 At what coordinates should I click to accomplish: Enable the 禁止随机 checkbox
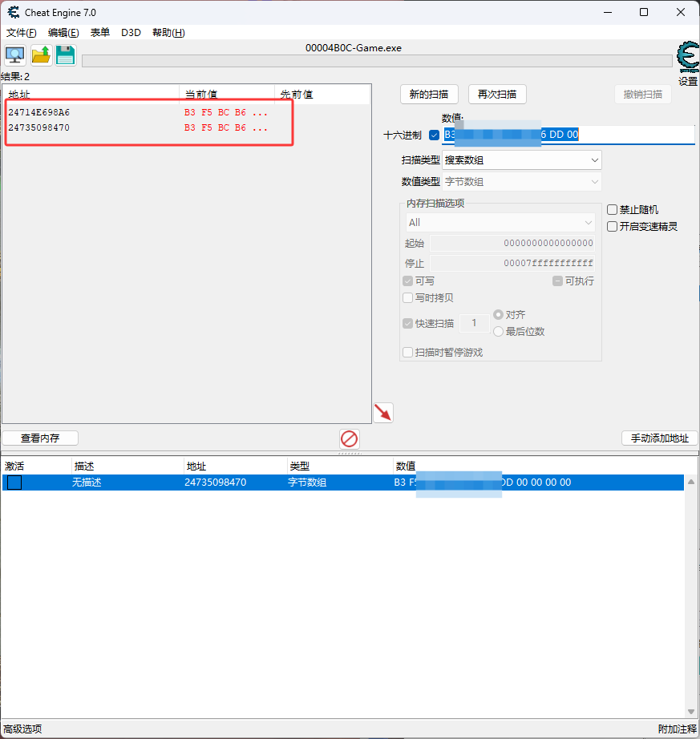click(x=612, y=210)
